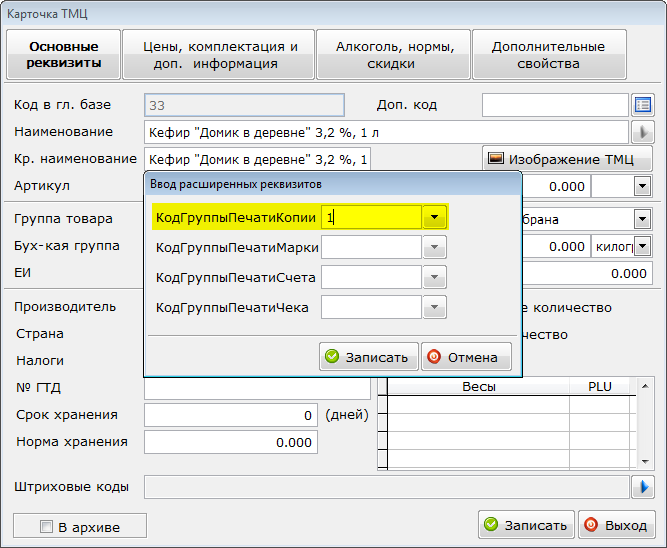Click Записать at bottom of card
This screenshot has width=667, height=548.
tap(526, 525)
